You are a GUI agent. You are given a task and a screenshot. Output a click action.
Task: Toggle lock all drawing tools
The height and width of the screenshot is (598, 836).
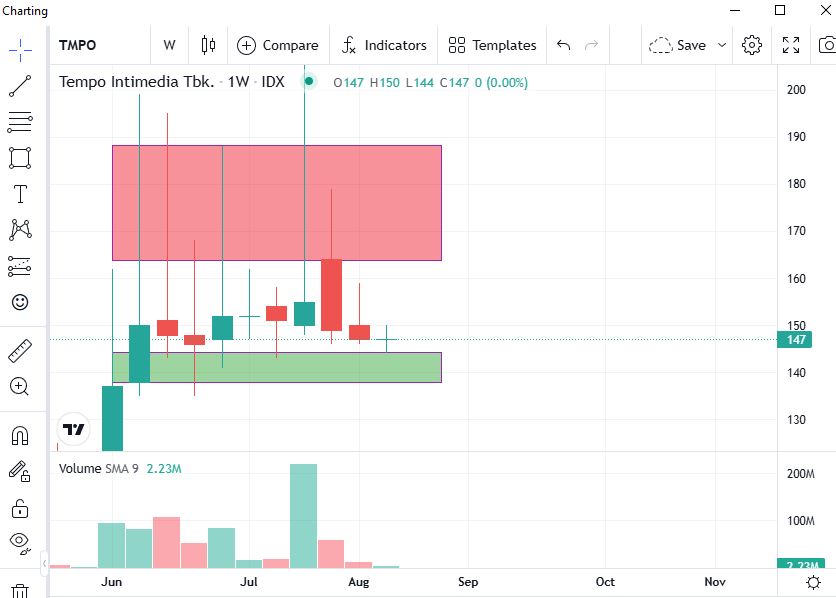(20, 508)
